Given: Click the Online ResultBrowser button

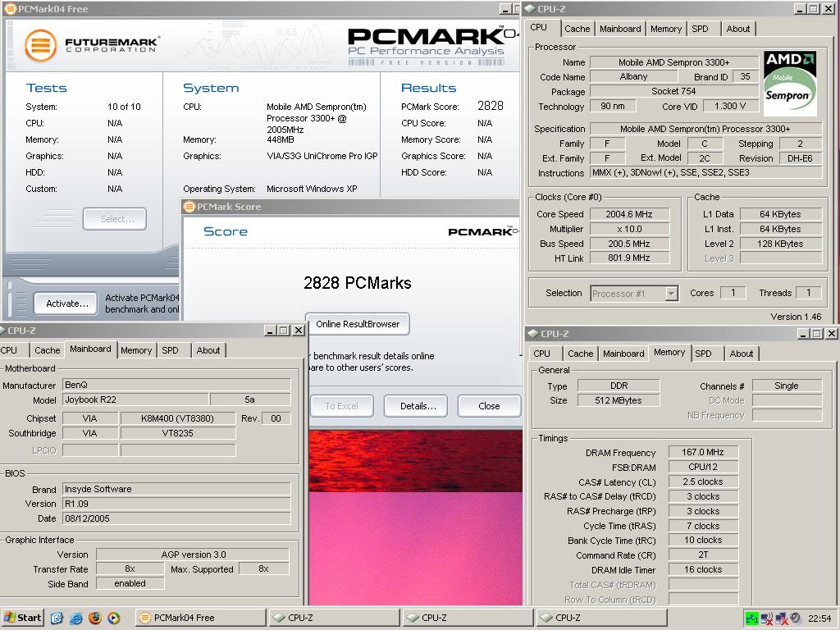Looking at the screenshot, I should click(358, 324).
